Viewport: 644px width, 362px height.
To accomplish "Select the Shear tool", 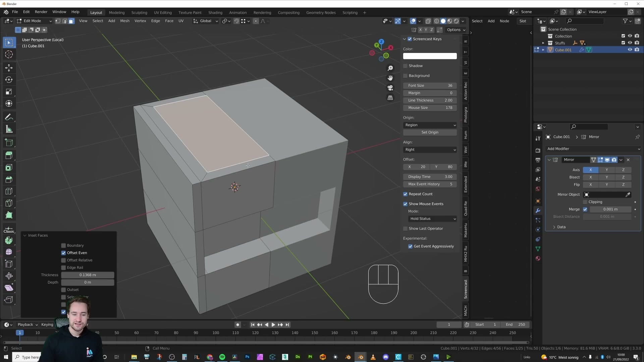I will [9, 288].
